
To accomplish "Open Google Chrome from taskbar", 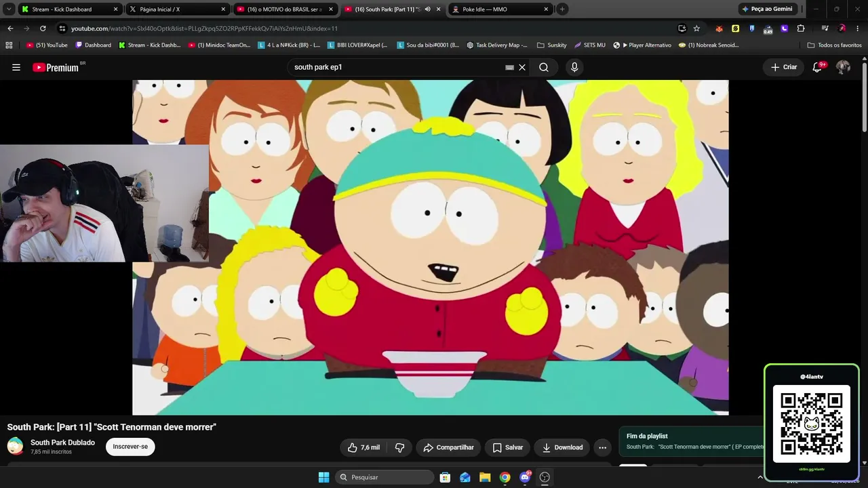I will (505, 477).
